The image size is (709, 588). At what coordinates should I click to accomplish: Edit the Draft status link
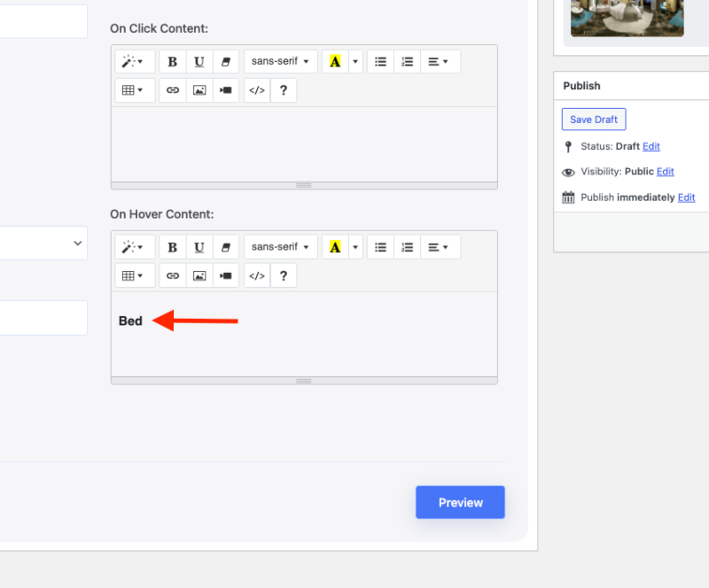651,146
